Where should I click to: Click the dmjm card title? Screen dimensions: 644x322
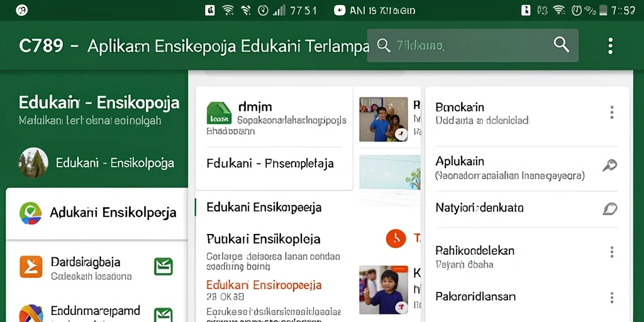pyautogui.click(x=255, y=107)
